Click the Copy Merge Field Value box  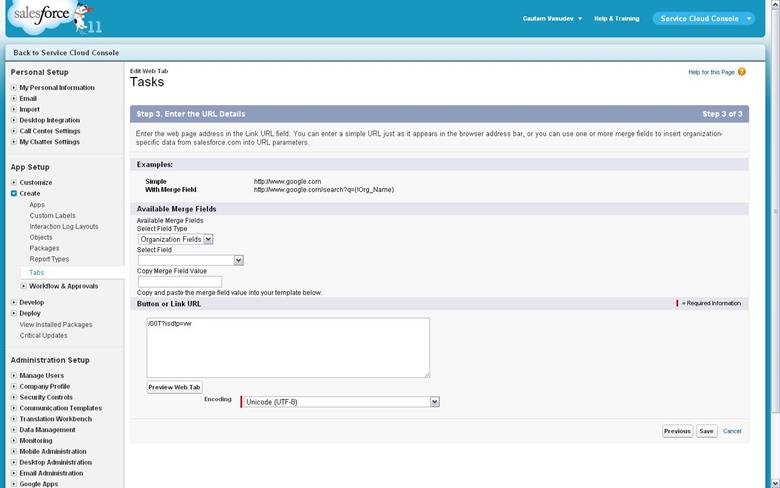[x=179, y=282]
